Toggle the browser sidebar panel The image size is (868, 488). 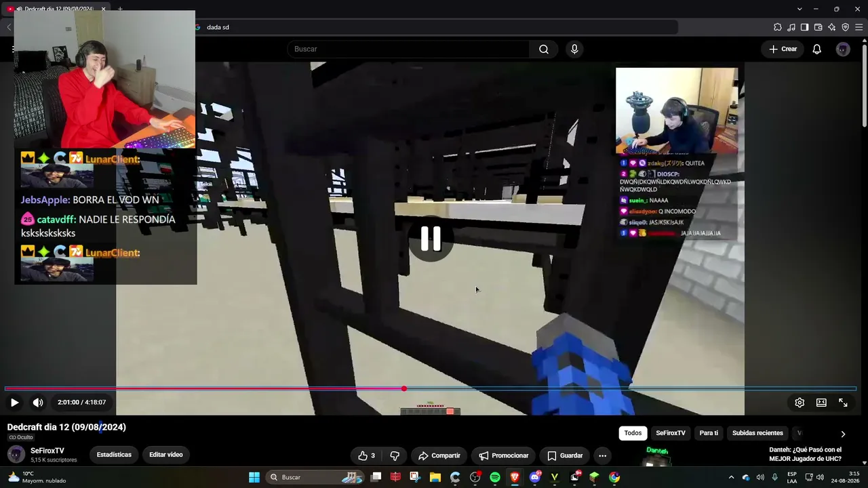click(804, 27)
